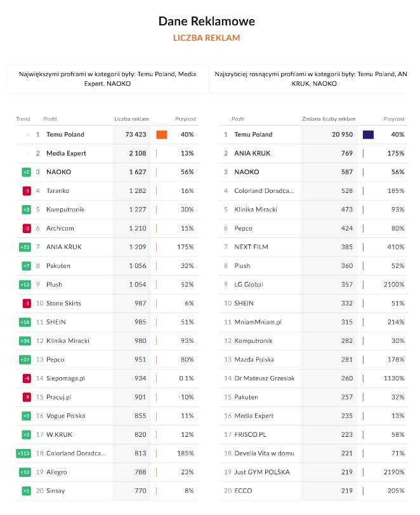The width and height of the screenshot is (420, 515).
Task: Sort by Liczba reklam column header
Action: tap(131, 119)
